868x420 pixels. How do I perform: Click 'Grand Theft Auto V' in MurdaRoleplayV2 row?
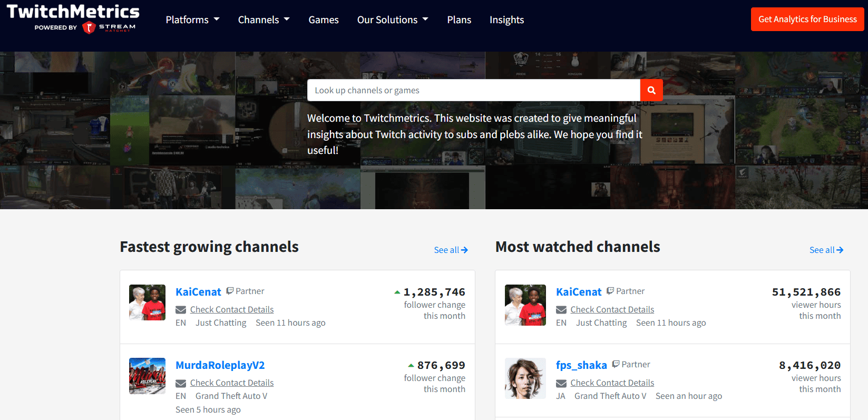pyautogui.click(x=231, y=396)
